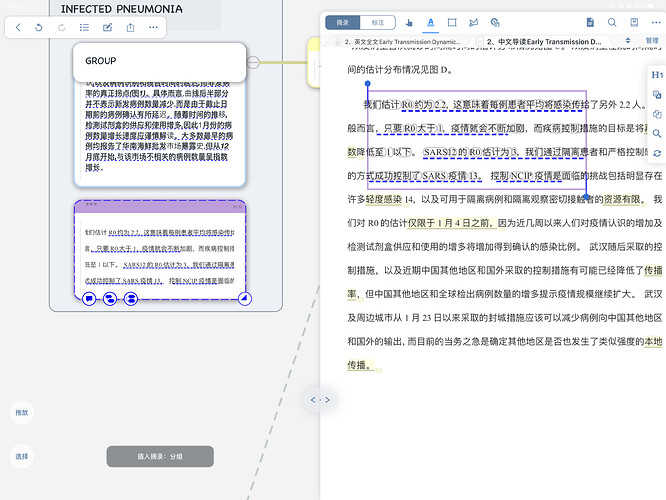This screenshot has height=500, width=666.
Task: Search within the document
Action: click(612, 23)
